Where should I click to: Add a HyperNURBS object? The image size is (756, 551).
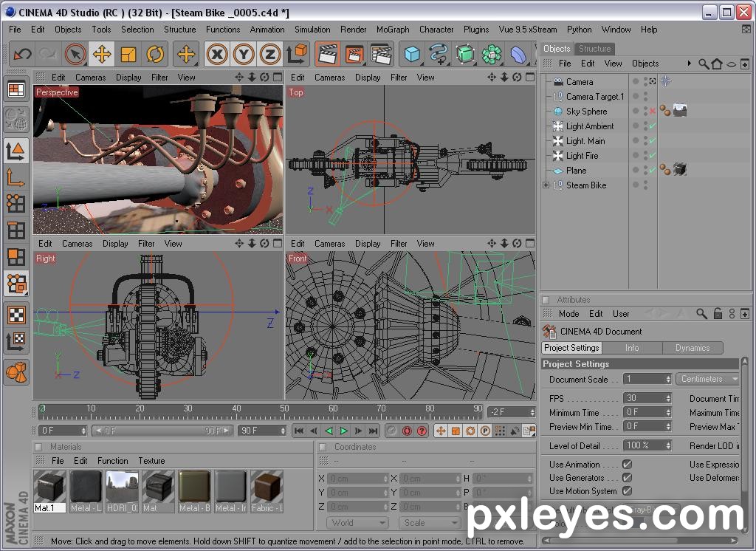(465, 54)
